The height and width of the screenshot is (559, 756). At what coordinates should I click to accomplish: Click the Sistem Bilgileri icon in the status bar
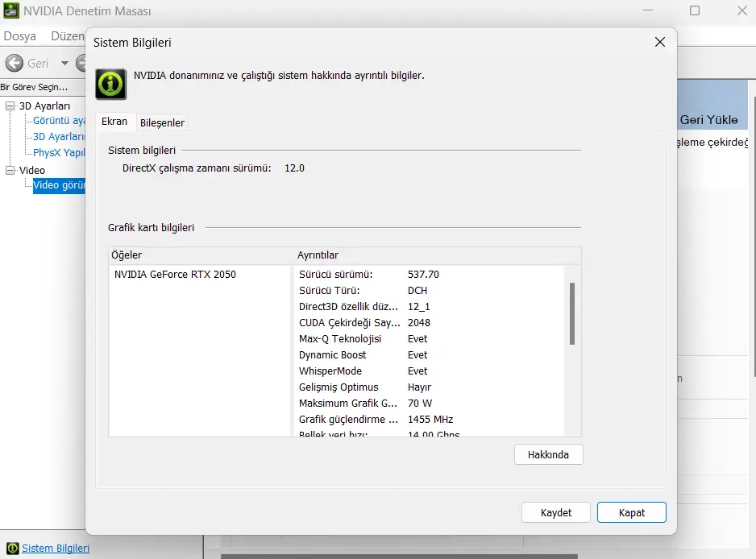pyautogui.click(x=13, y=549)
